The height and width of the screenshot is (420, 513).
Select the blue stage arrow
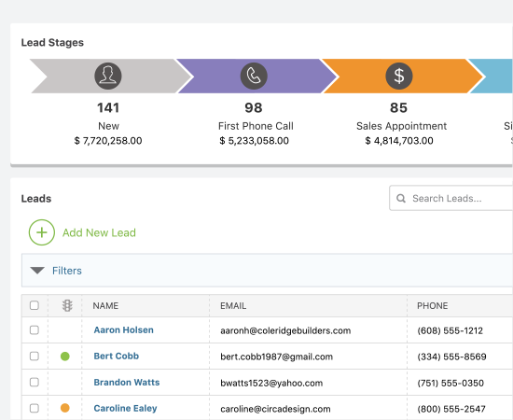[x=491, y=76]
